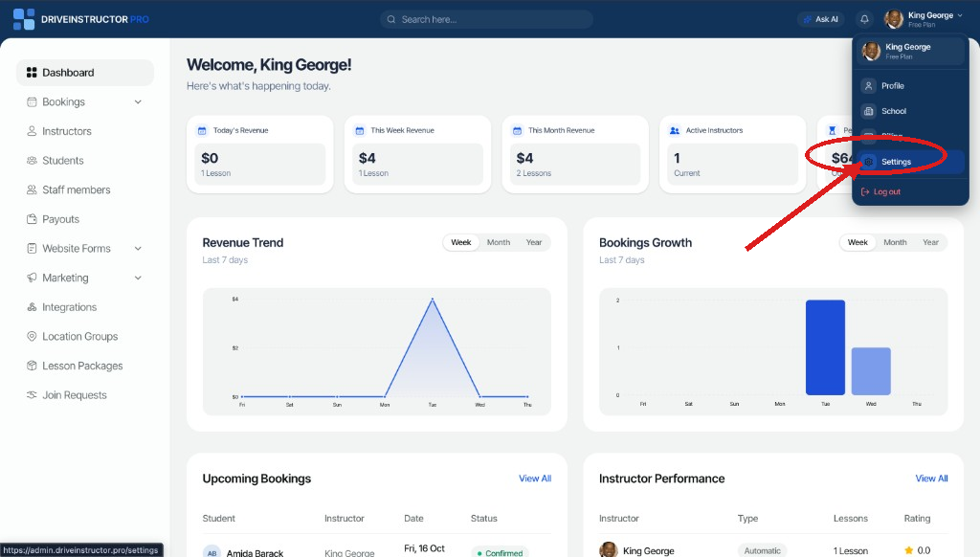The width and height of the screenshot is (980, 557).
Task: Click the Automatic type badge
Action: pyautogui.click(x=762, y=550)
